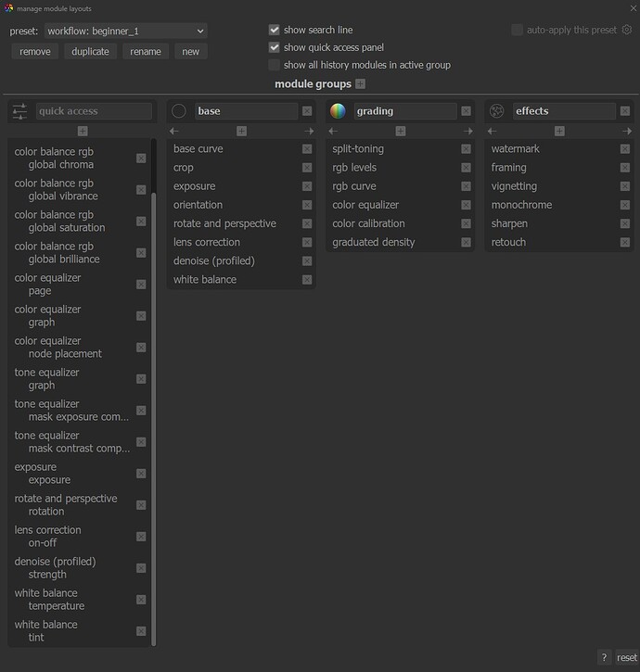Remove monochrome from effects group

tap(625, 205)
